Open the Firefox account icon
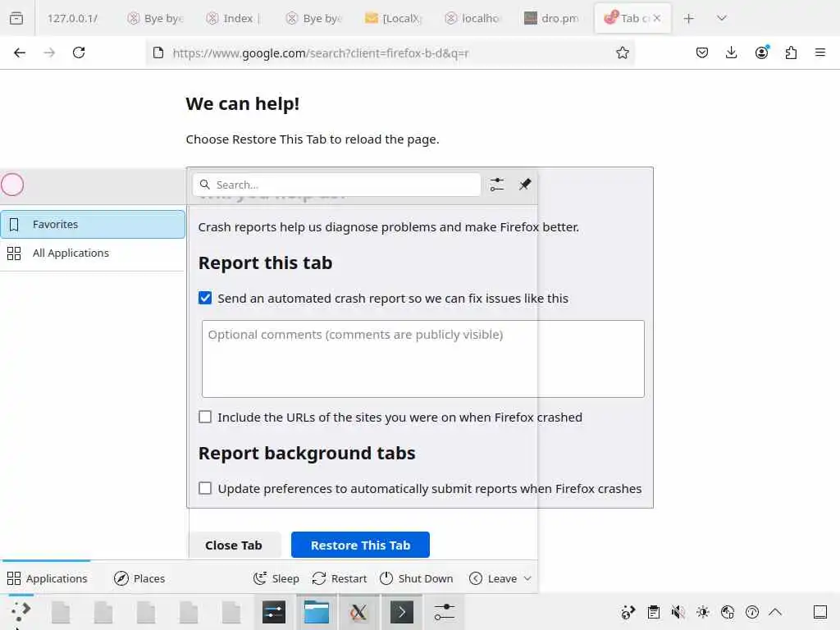 761,52
